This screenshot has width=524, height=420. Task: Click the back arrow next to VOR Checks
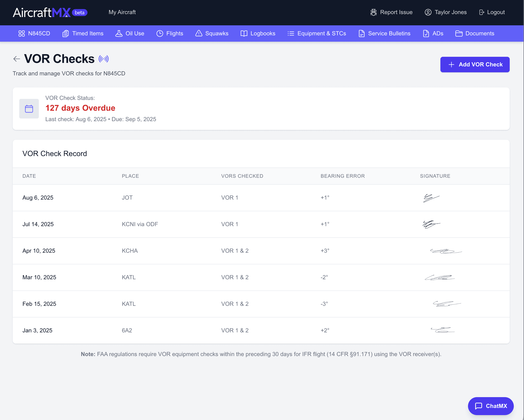16,59
